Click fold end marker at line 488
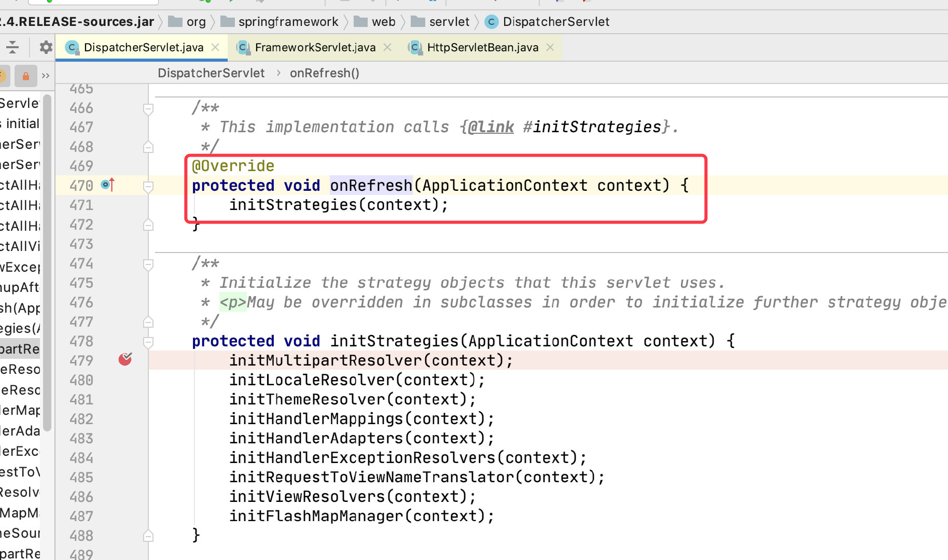 tap(148, 536)
